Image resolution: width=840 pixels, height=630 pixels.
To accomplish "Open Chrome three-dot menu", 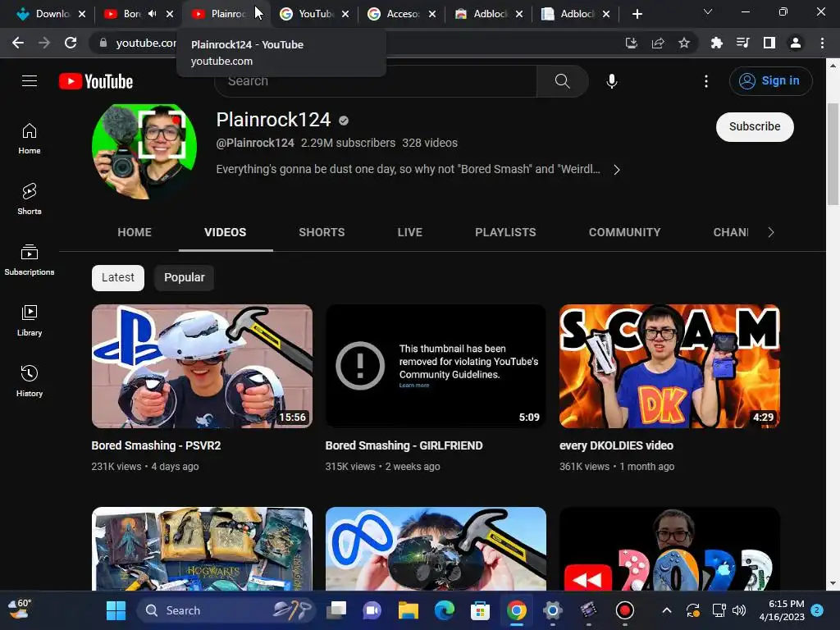I will [822, 43].
